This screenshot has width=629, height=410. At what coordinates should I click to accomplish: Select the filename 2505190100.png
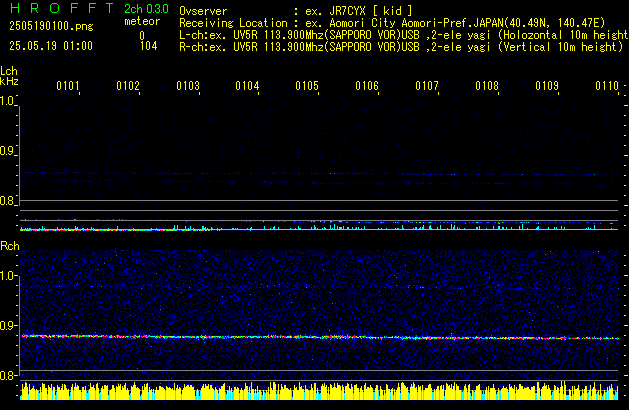click(x=51, y=26)
